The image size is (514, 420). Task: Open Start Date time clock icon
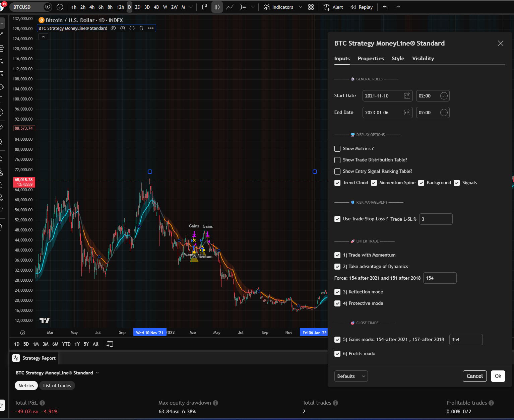pos(444,96)
